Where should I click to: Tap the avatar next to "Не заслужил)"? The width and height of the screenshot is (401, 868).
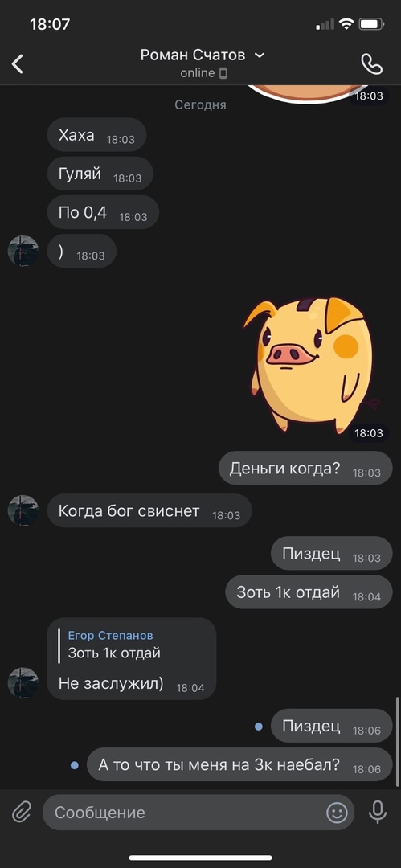(x=23, y=682)
